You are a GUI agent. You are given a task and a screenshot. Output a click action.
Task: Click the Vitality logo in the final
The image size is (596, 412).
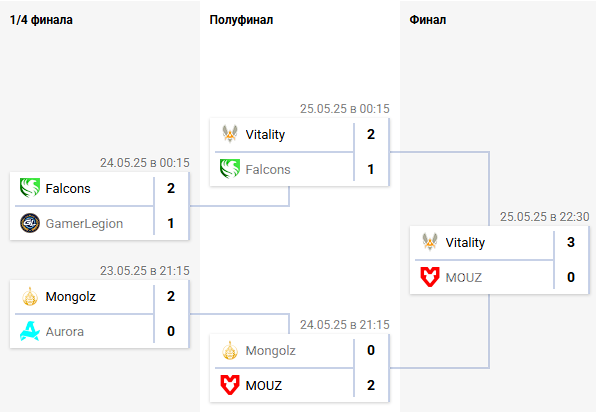(x=430, y=242)
